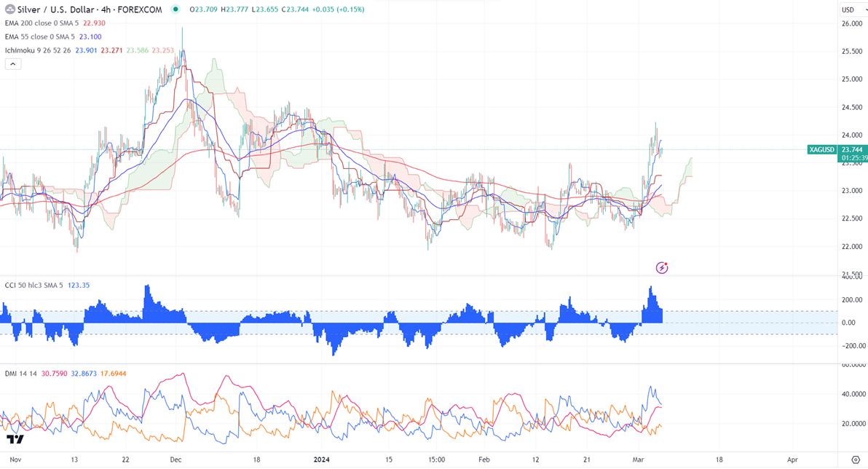Click the Dec label on time axis
Image resolution: width=868 pixels, height=469 pixels.
[x=175, y=460]
